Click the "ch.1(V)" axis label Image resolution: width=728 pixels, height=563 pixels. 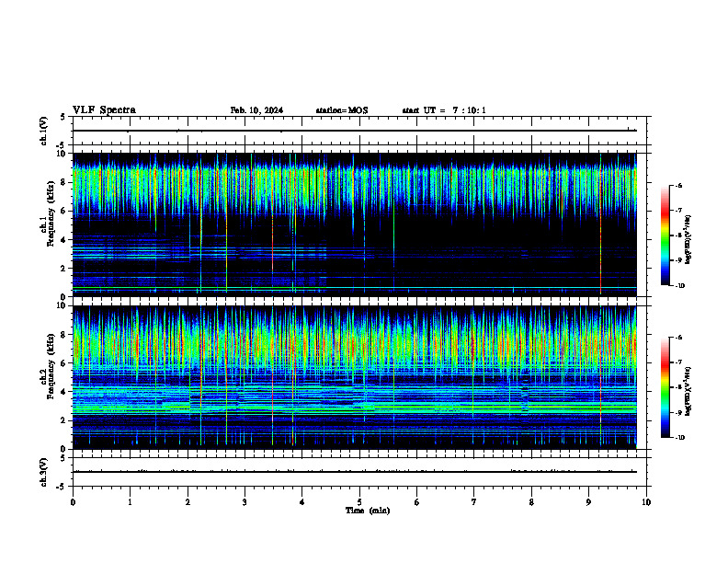point(44,131)
